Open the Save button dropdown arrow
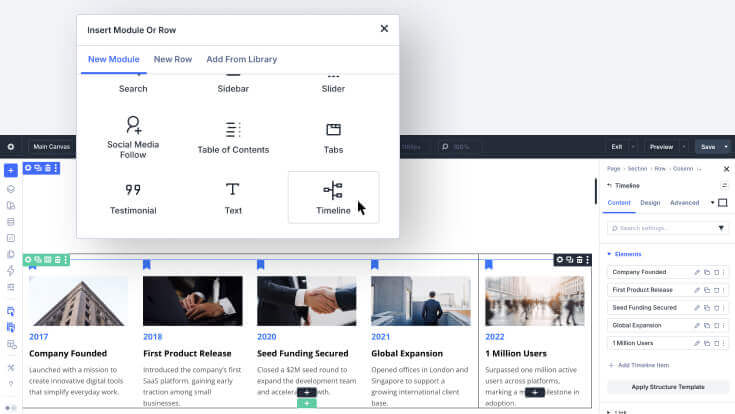Viewport: 735px width, 414px height. click(726, 147)
